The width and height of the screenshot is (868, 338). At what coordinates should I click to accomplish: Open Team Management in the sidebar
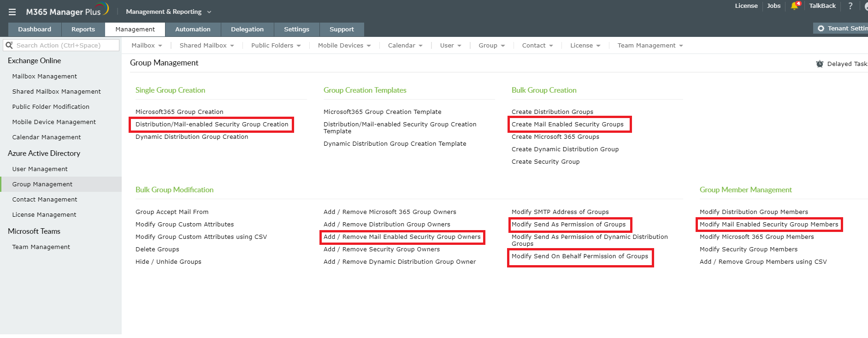[41, 247]
